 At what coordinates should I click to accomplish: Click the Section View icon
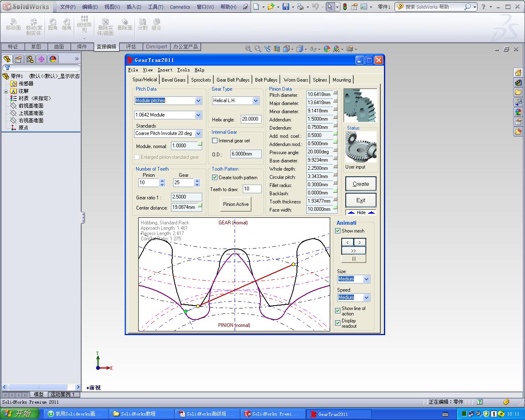277,49
